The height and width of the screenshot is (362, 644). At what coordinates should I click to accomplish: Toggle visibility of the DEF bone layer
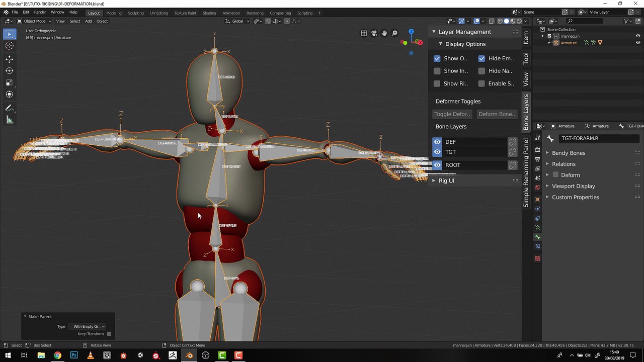[x=437, y=142]
